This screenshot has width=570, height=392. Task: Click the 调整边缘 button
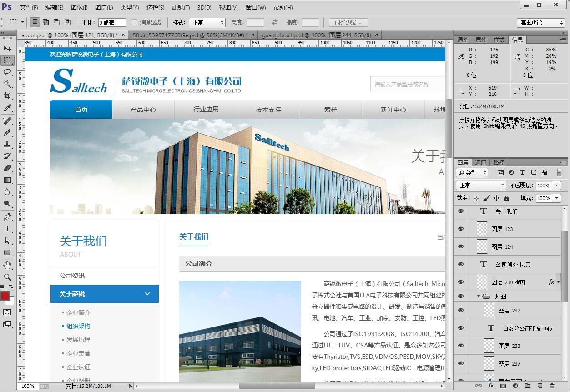[348, 22]
